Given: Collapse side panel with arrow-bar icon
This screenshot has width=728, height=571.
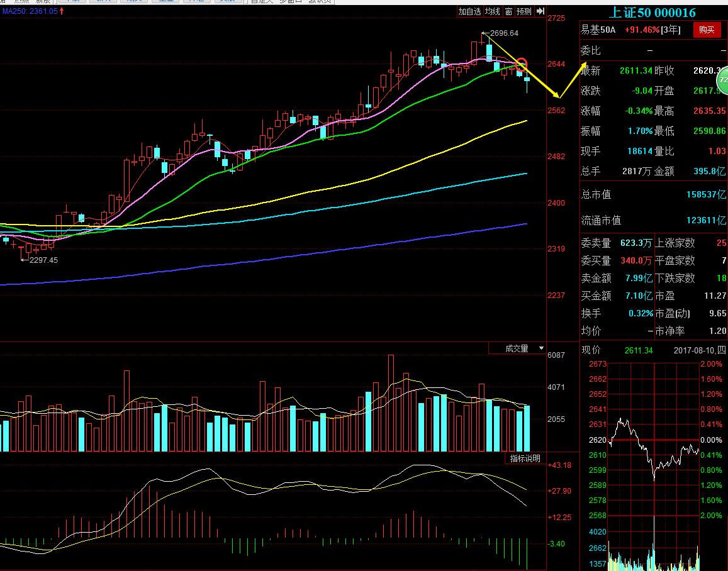Looking at the screenshot, I should pyautogui.click(x=540, y=11).
